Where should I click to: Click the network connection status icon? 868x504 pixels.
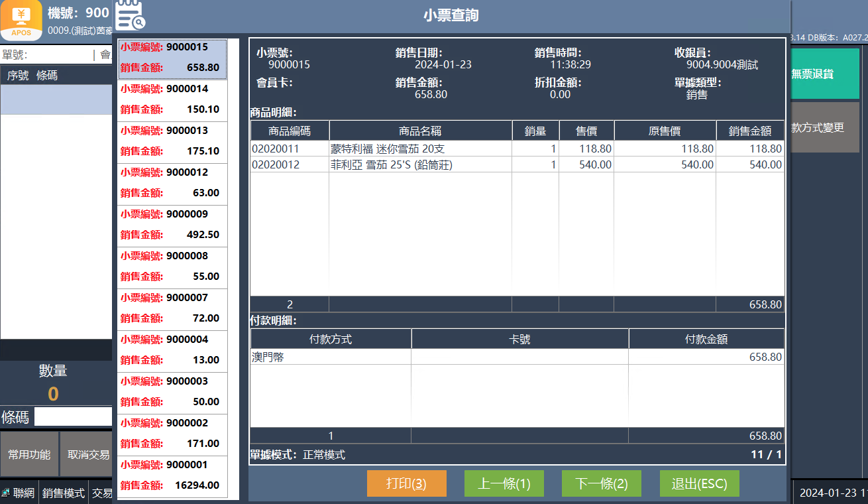6,493
